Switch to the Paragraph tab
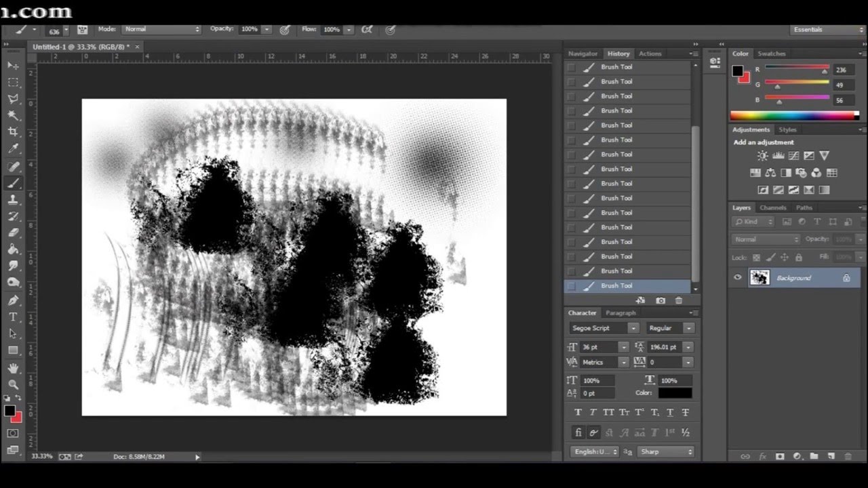The height and width of the screenshot is (488, 868). (x=620, y=313)
